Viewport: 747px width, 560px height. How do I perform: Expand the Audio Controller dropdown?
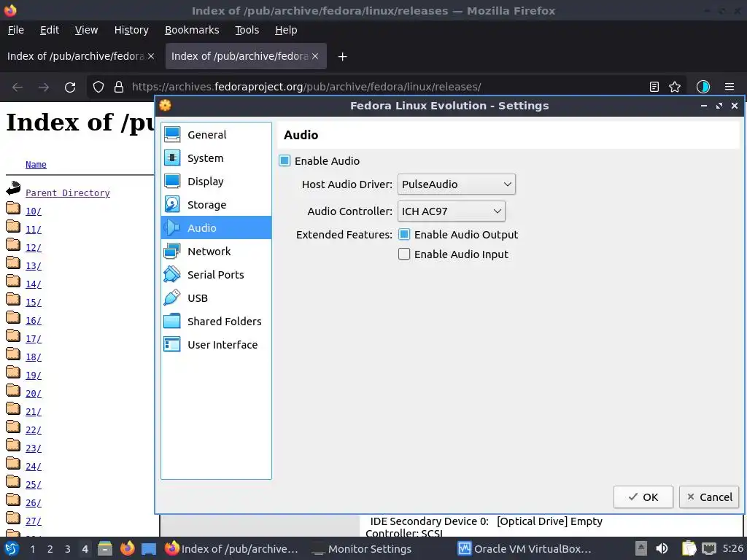[451, 211]
